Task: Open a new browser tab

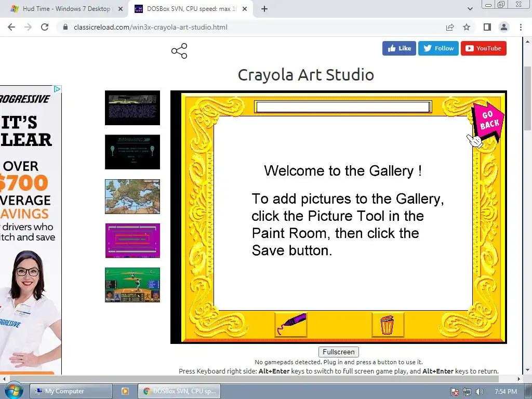Action: click(x=264, y=9)
